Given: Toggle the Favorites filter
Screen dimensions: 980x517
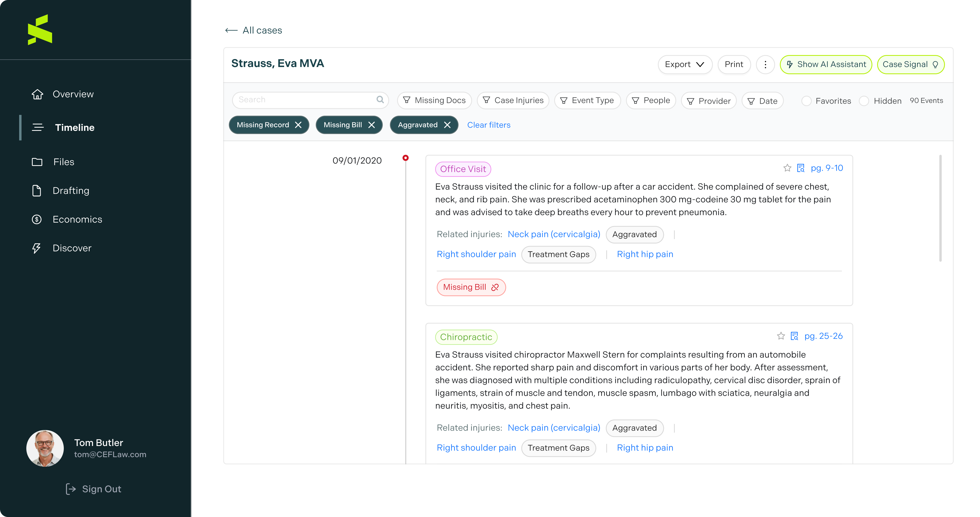Looking at the screenshot, I should pyautogui.click(x=806, y=101).
